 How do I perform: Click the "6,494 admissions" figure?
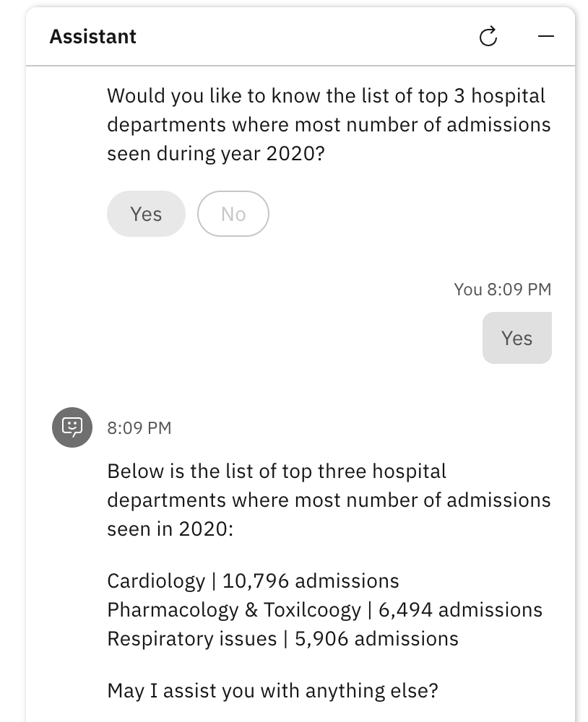[x=460, y=610]
